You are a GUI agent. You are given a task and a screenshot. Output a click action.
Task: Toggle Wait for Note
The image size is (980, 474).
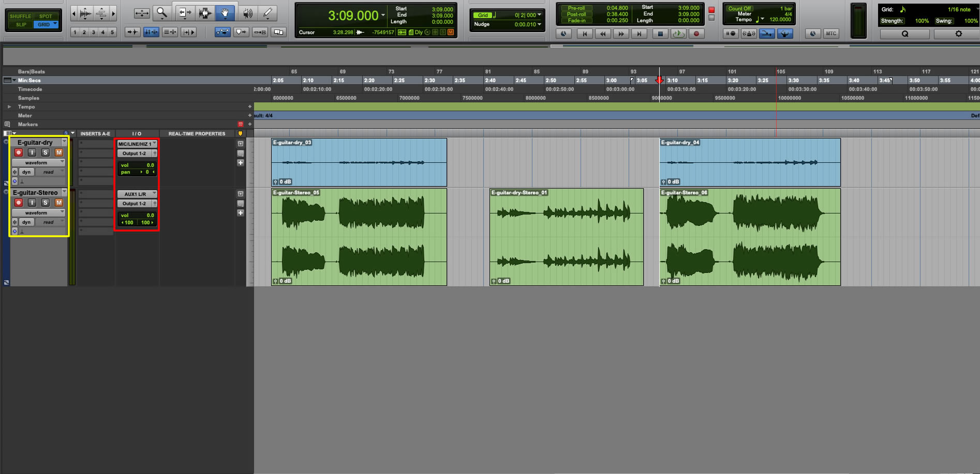click(x=731, y=34)
